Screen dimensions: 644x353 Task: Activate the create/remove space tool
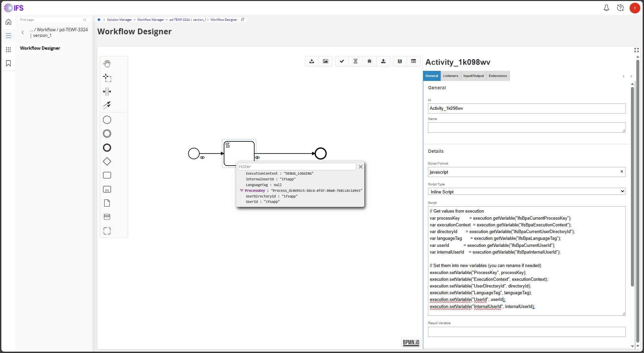click(107, 92)
